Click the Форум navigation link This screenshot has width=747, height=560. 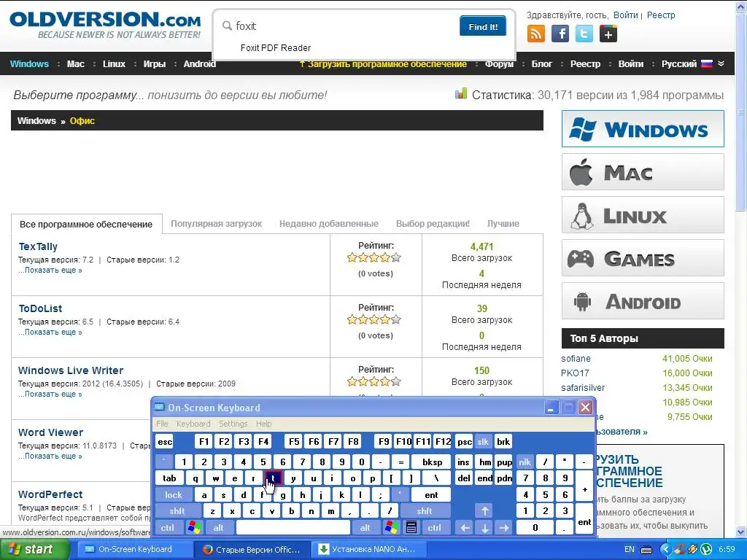(499, 64)
